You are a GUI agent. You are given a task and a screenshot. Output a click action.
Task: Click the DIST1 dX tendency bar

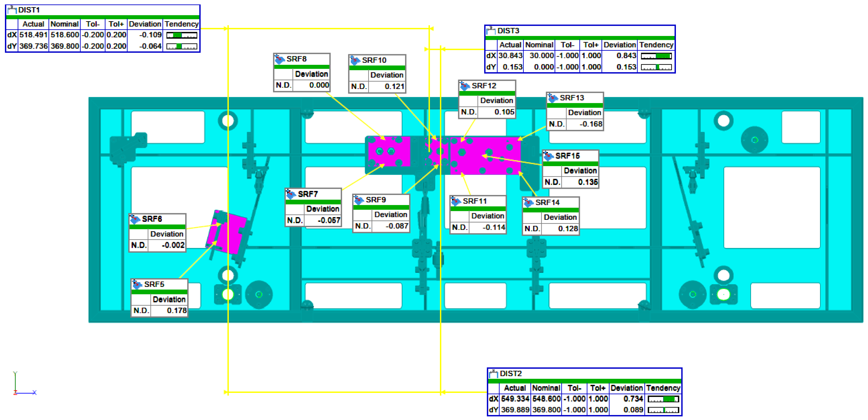click(182, 35)
